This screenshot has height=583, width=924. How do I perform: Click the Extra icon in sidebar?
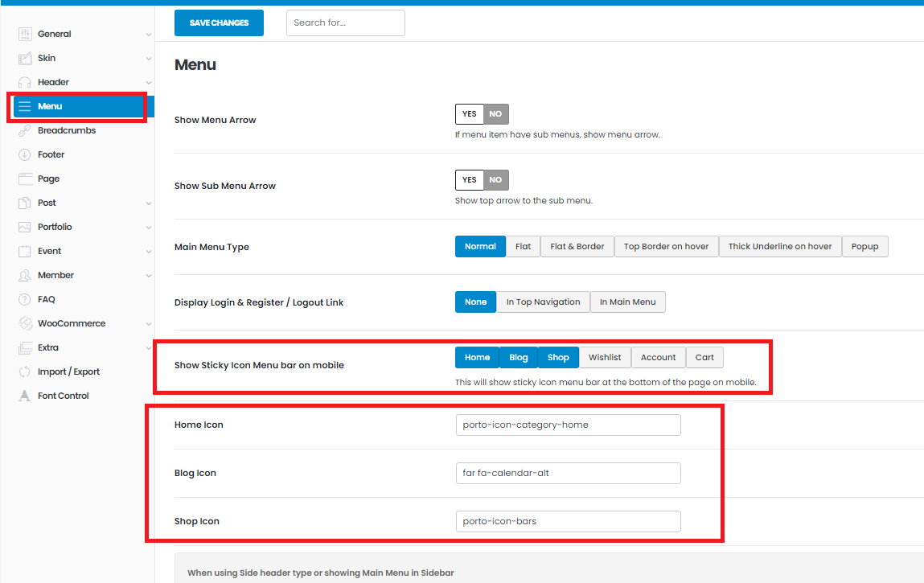click(26, 348)
